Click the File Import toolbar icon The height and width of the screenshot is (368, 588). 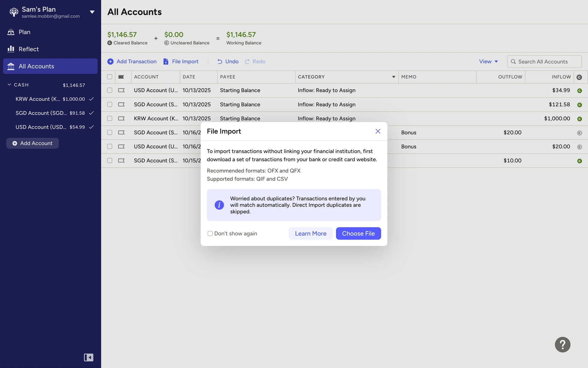pyautogui.click(x=166, y=62)
